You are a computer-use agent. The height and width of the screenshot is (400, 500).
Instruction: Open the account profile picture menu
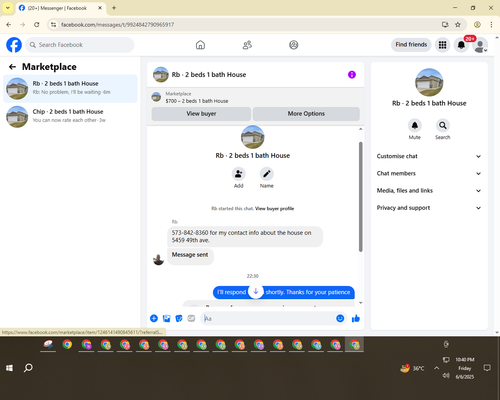click(x=480, y=45)
